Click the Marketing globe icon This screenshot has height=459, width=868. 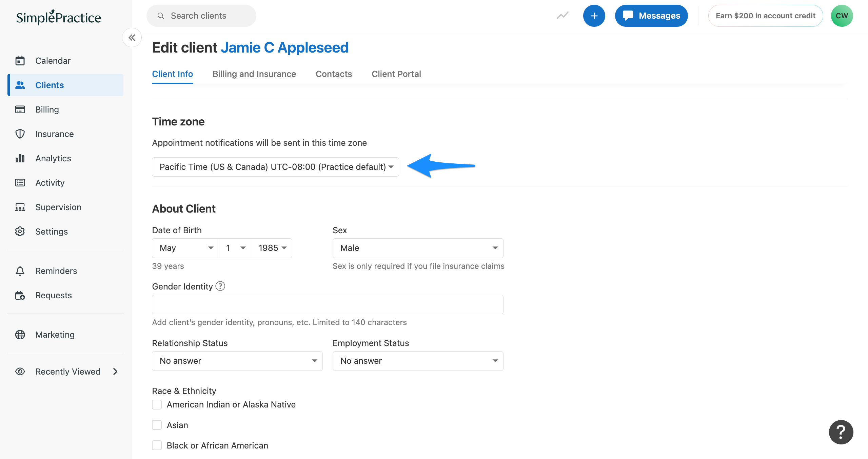click(x=20, y=335)
